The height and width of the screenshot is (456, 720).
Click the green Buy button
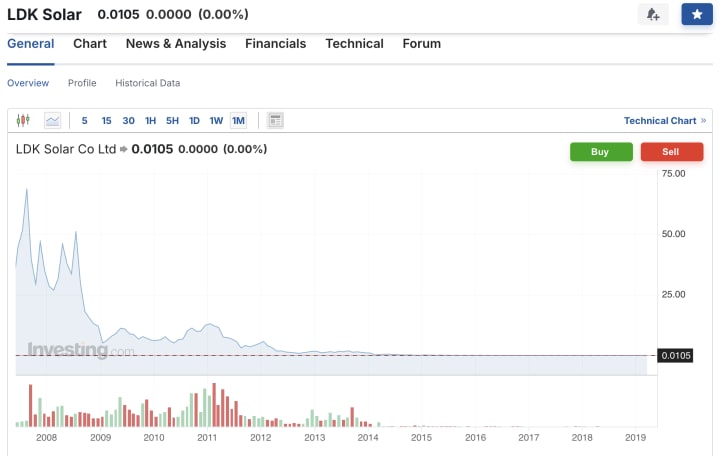pyautogui.click(x=601, y=152)
